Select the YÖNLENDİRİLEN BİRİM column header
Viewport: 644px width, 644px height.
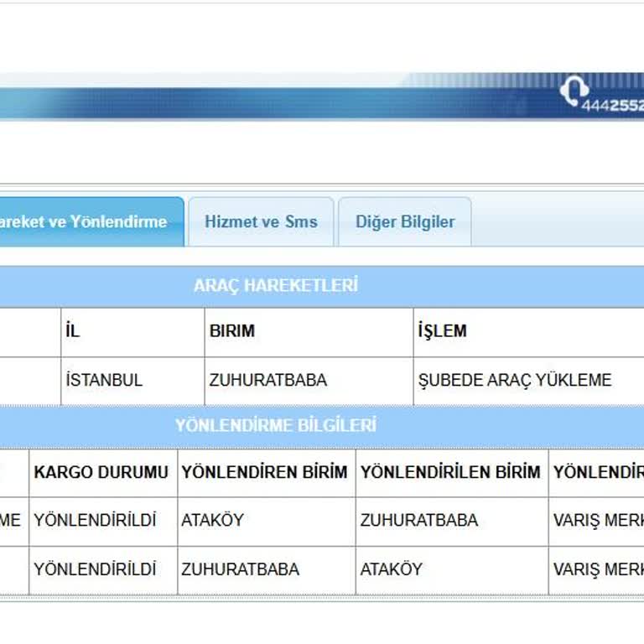click(452, 472)
